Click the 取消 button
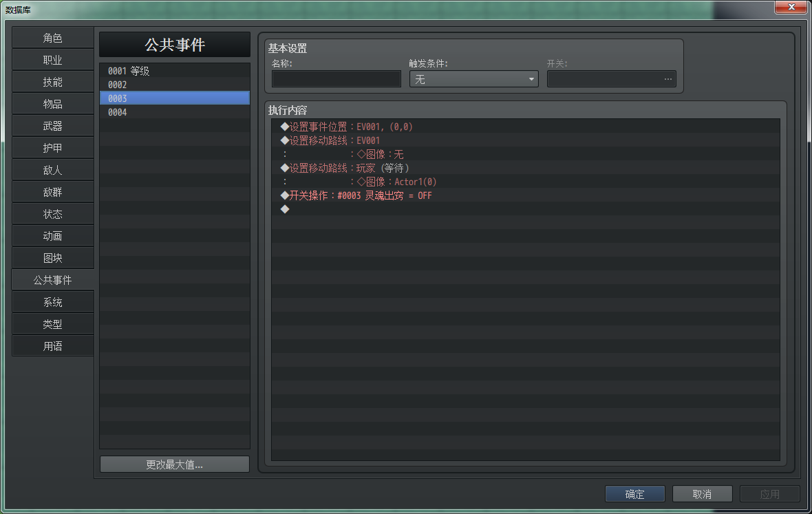 click(702, 494)
